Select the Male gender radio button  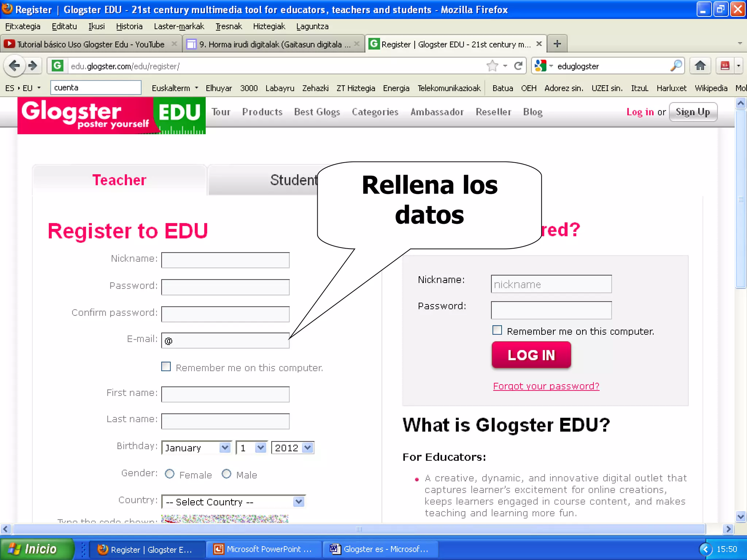227,474
